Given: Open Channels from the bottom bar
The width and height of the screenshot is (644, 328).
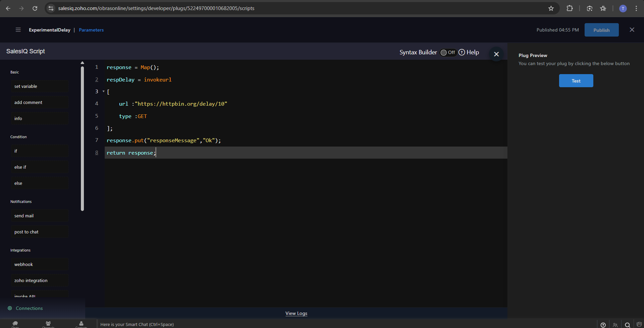Looking at the screenshot, I should [x=48, y=324].
